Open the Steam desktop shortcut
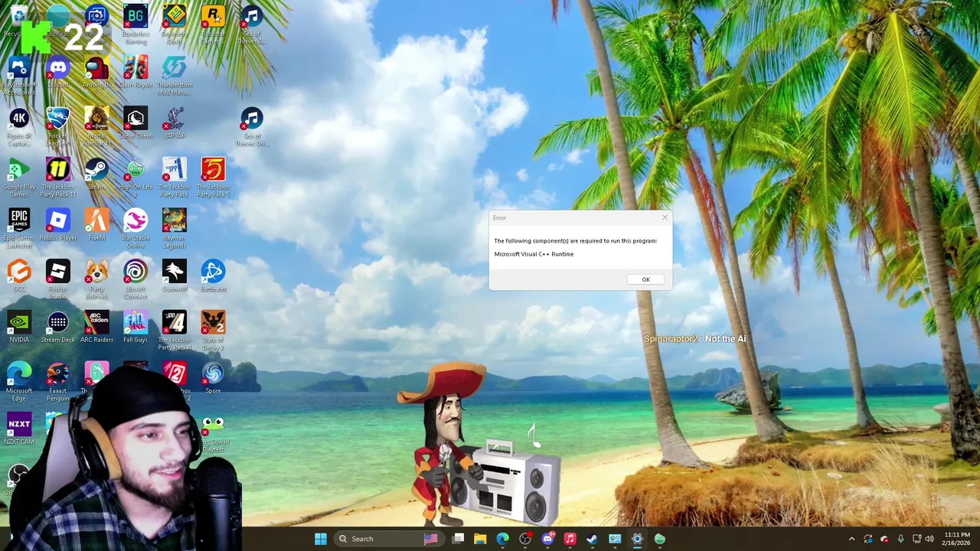 [x=96, y=174]
